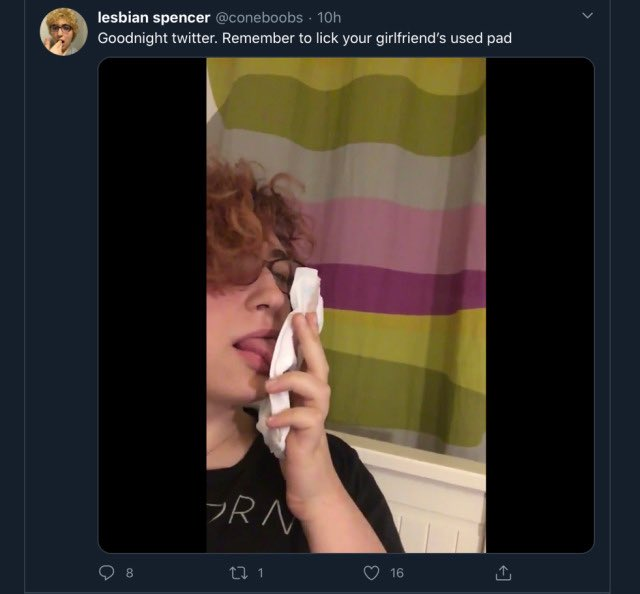This screenshot has height=594, width=640.
Task: Expand the tweet options chevron menu
Action: (x=587, y=16)
